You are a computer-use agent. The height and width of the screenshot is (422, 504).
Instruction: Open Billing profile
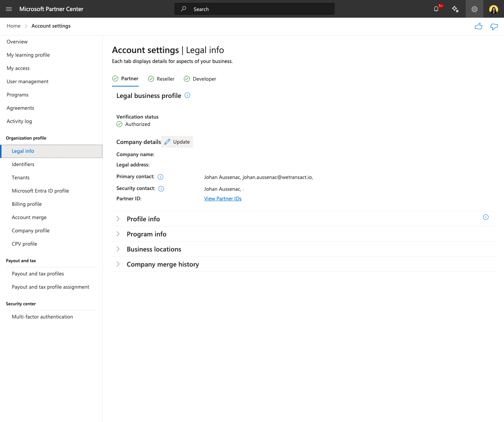27,204
